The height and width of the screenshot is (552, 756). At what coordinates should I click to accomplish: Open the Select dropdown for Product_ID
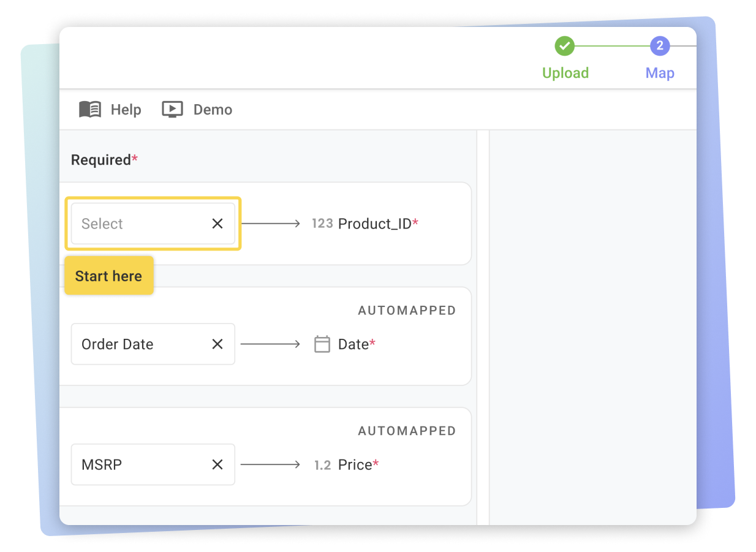141,223
